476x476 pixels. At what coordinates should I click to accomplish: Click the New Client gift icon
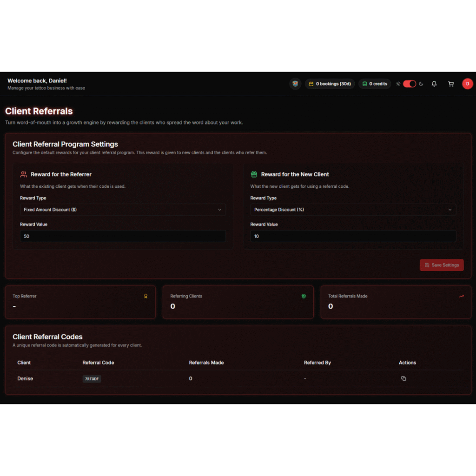click(254, 174)
